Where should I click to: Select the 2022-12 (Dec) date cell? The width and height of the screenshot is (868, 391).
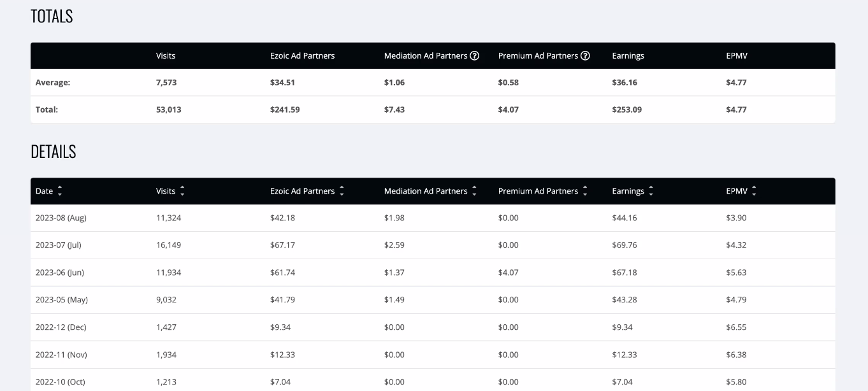click(x=61, y=327)
